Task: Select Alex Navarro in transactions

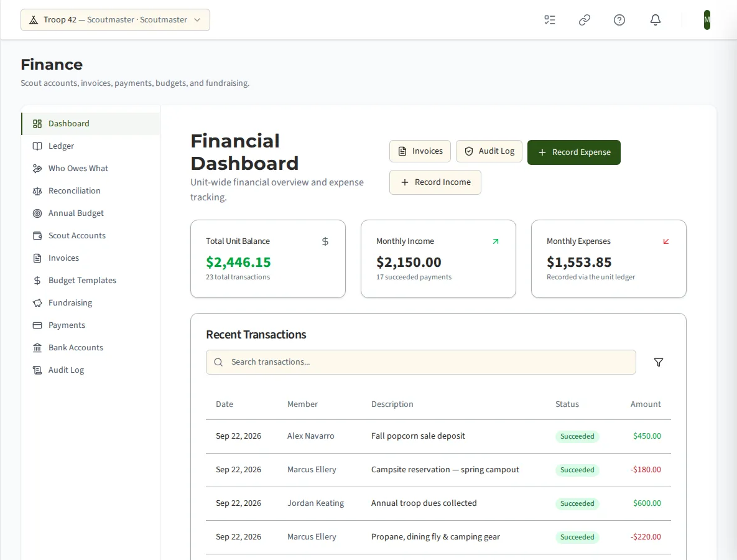Action: [311, 436]
